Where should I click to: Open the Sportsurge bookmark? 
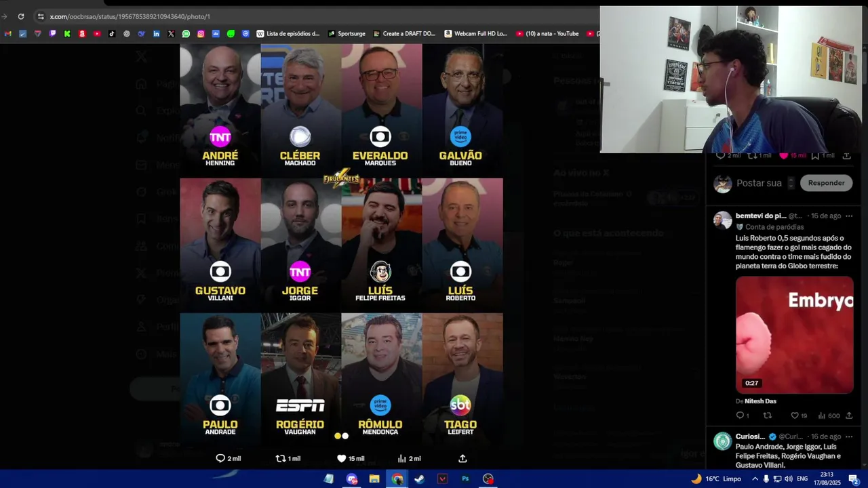[347, 33]
